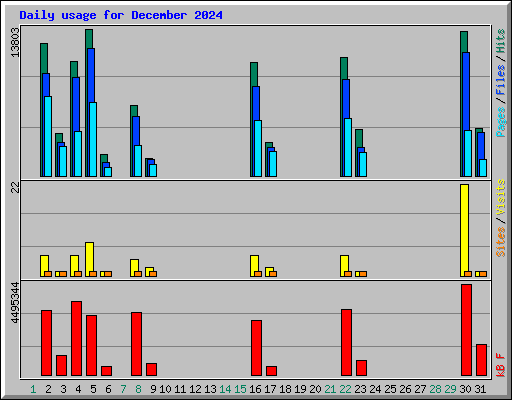Click the visits axis value 22
512x400 pixels.
coord(15,188)
